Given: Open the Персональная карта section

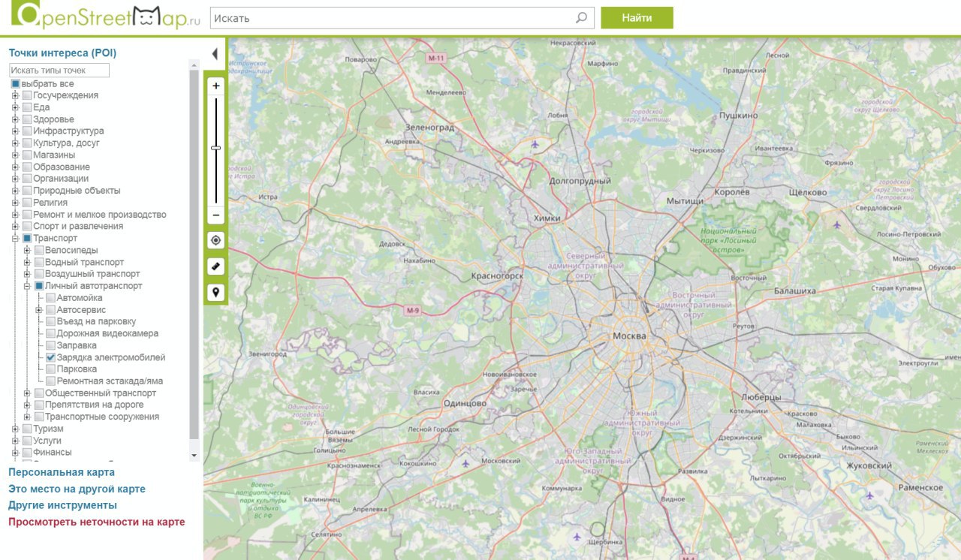Looking at the screenshot, I should 62,472.
